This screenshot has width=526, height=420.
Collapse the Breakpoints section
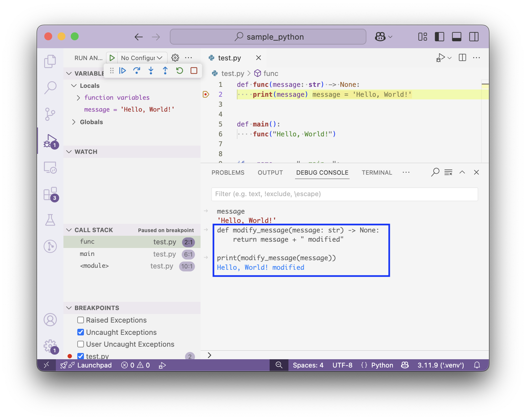tap(69, 308)
